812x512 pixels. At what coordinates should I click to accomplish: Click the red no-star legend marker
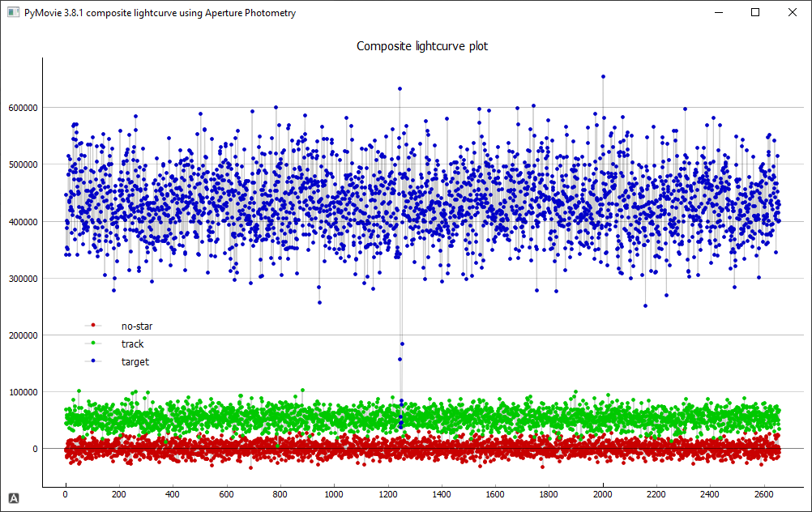pos(93,326)
